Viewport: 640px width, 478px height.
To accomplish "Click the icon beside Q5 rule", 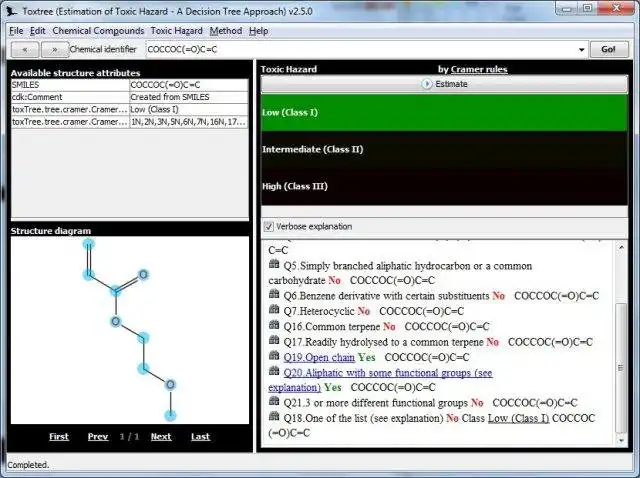I will tap(274, 265).
